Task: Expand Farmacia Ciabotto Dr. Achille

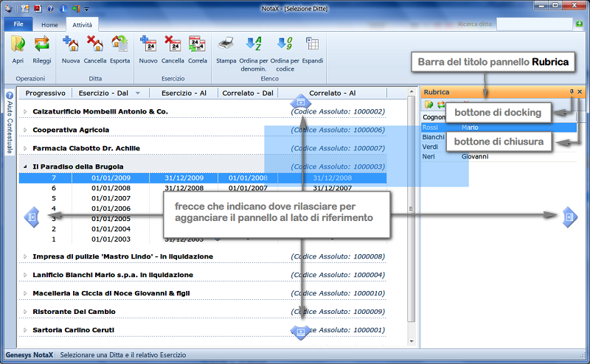Action: (x=24, y=148)
